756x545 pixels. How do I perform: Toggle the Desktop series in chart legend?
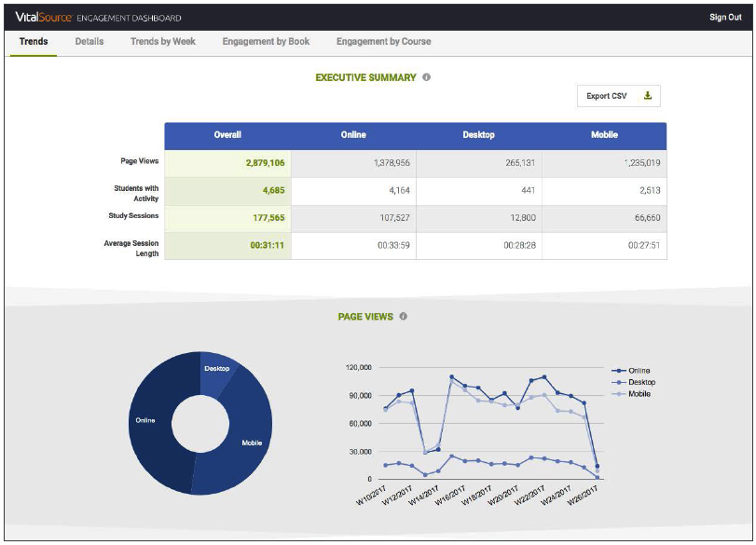tap(640, 382)
